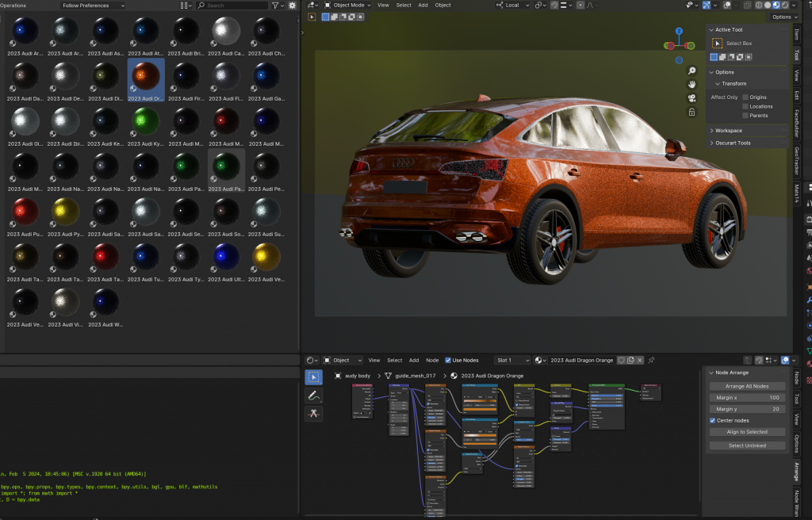
Task: Click the pan hand icon in viewport
Action: 692,84
